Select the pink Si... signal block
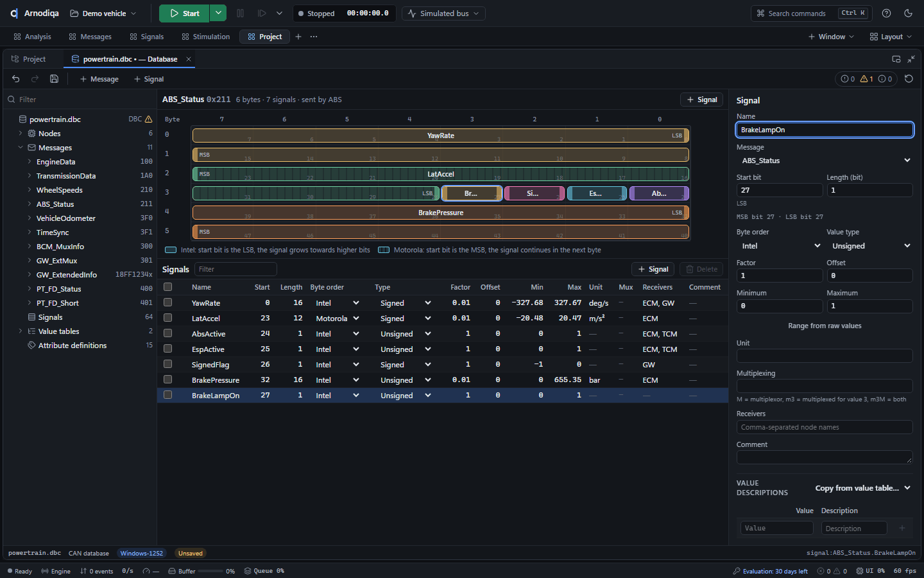The height and width of the screenshot is (578, 924). [534, 193]
